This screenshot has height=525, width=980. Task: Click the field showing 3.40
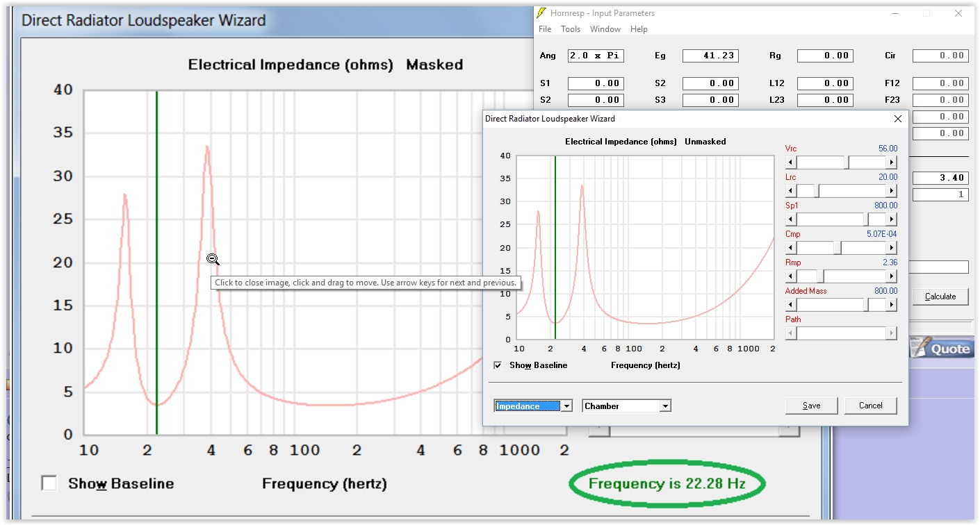pos(940,178)
